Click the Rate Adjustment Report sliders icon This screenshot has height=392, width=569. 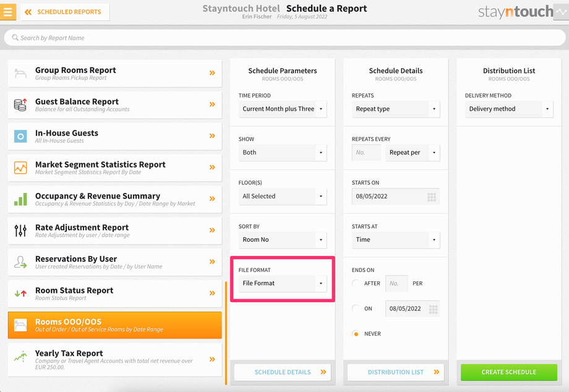coord(20,231)
